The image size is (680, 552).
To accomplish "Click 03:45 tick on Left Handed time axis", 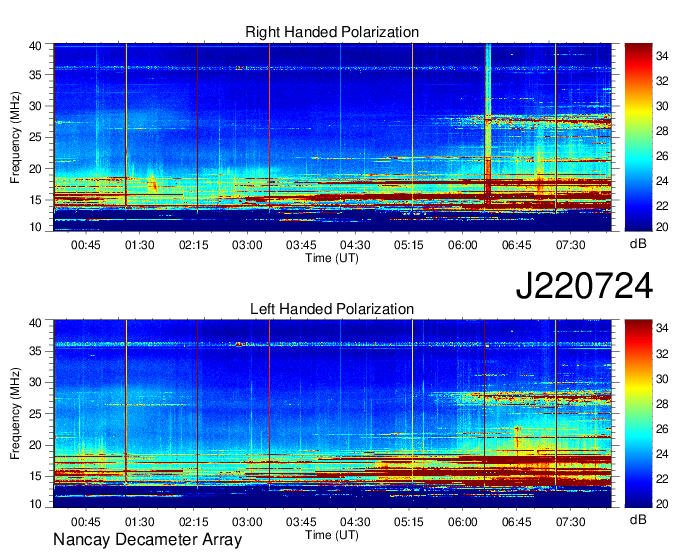I will click(301, 522).
